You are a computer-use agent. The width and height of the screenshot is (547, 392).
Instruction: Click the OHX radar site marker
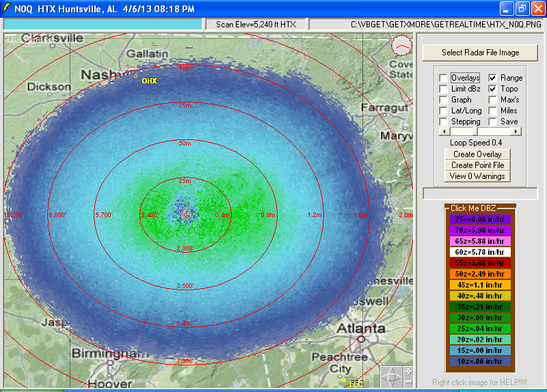[x=135, y=76]
